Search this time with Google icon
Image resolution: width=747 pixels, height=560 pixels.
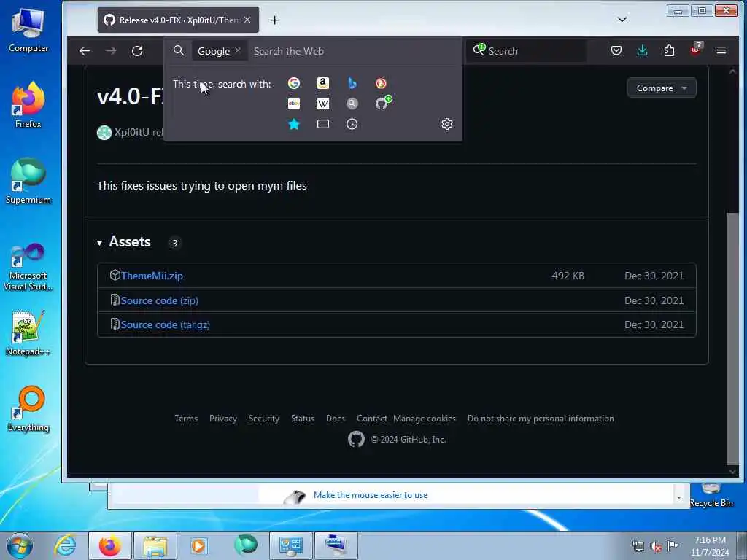tap(294, 83)
